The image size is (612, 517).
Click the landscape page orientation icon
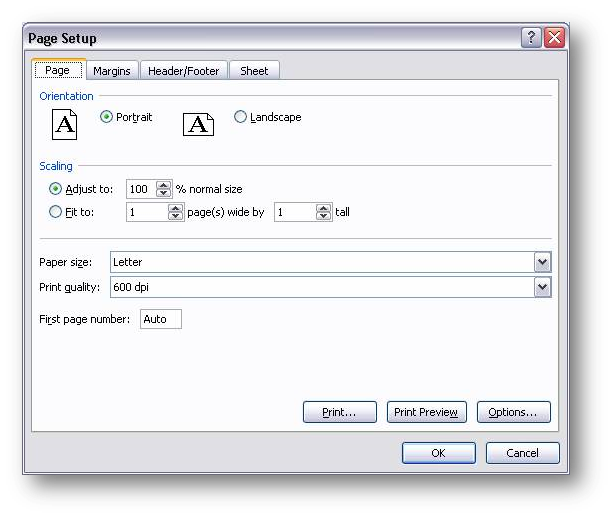[x=198, y=124]
